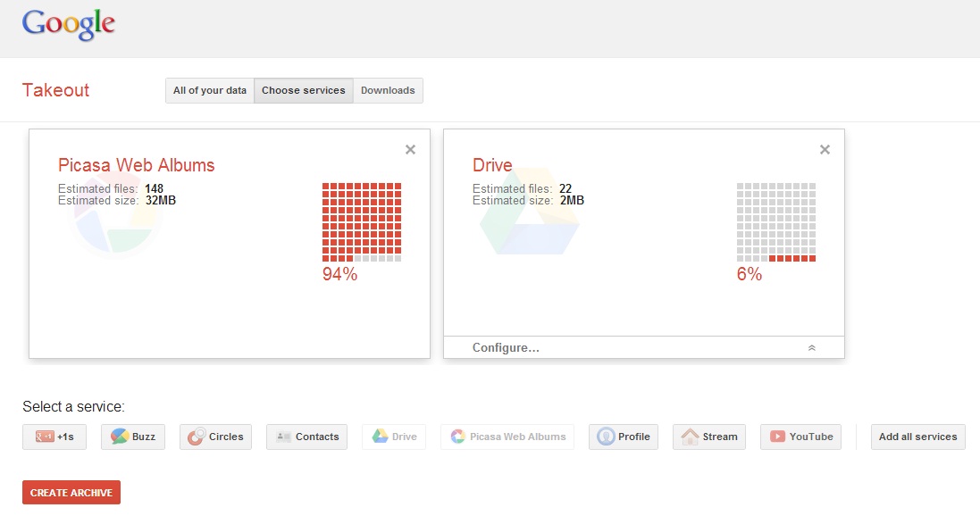Remove the Picasa Web Albums card
This screenshot has width=980, height=516.
click(410, 149)
